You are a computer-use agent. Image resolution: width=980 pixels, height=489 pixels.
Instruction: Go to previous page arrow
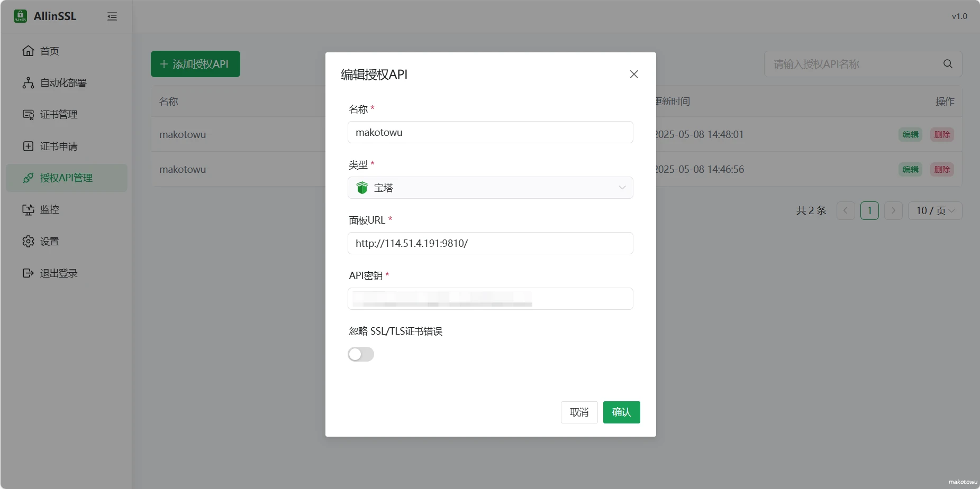tap(846, 210)
